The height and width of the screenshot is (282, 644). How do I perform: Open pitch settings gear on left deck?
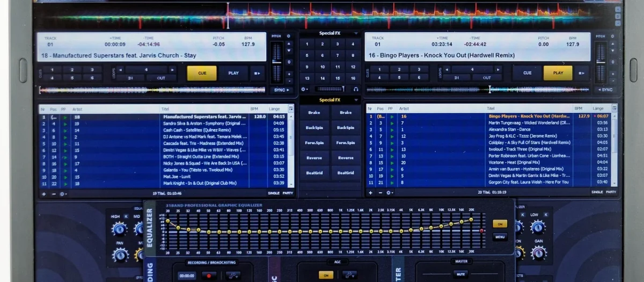(x=288, y=36)
